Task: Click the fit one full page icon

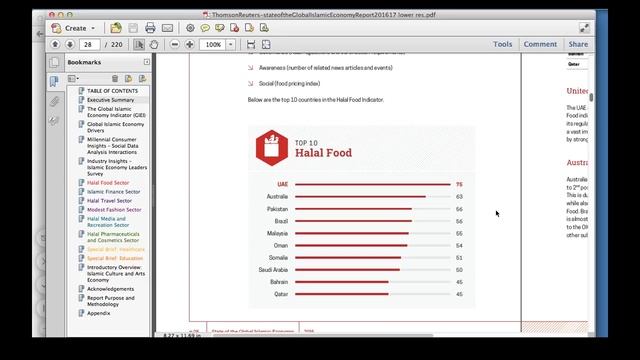Action: tap(266, 44)
